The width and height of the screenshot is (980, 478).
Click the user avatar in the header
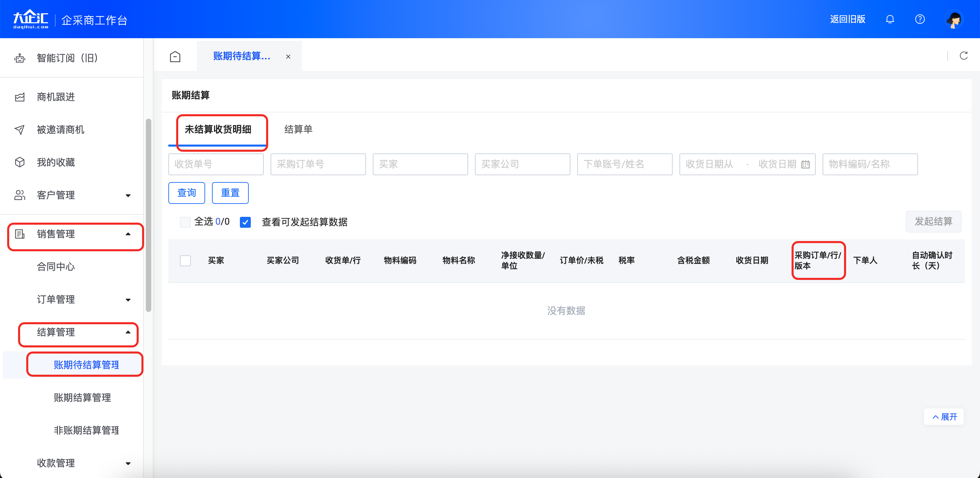[953, 19]
